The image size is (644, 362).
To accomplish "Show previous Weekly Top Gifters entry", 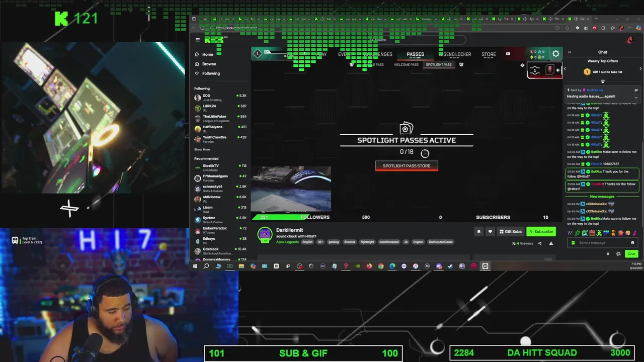I will tap(565, 69).
